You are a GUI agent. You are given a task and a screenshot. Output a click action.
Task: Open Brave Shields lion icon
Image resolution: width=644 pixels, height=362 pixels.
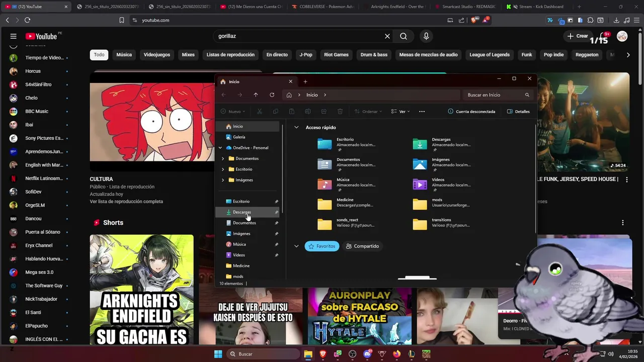474,20
